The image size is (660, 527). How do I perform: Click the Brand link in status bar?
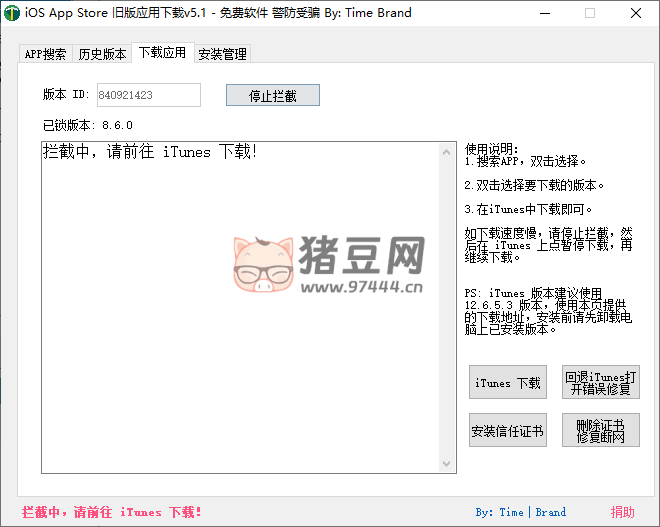550,512
